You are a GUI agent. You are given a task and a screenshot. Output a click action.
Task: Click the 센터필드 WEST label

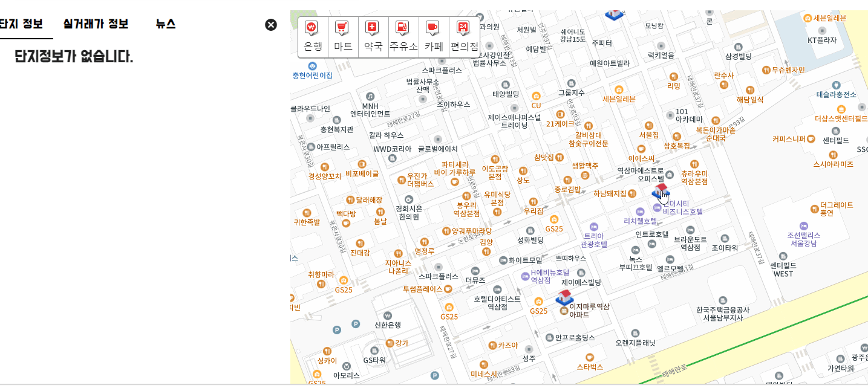[x=783, y=270]
